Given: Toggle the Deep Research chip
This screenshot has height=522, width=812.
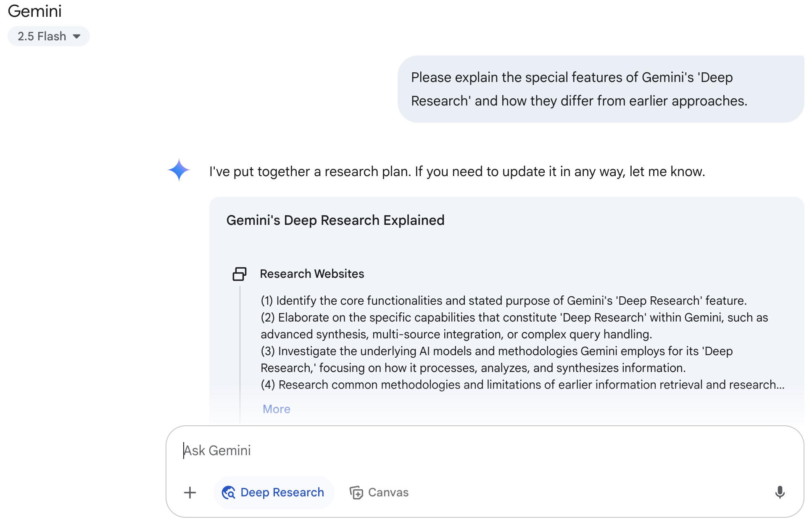Looking at the screenshot, I should coord(274,493).
